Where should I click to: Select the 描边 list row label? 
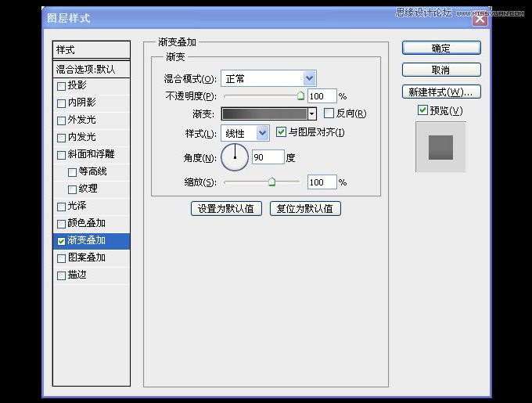tap(77, 275)
